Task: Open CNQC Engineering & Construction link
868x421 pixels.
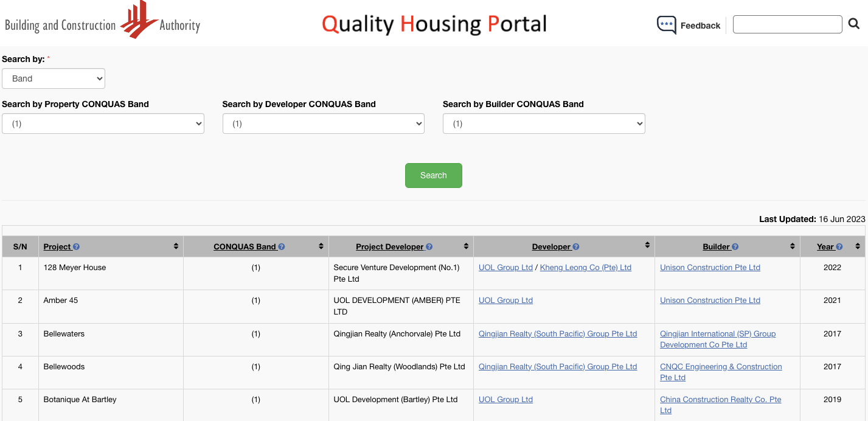Action: [721, 372]
